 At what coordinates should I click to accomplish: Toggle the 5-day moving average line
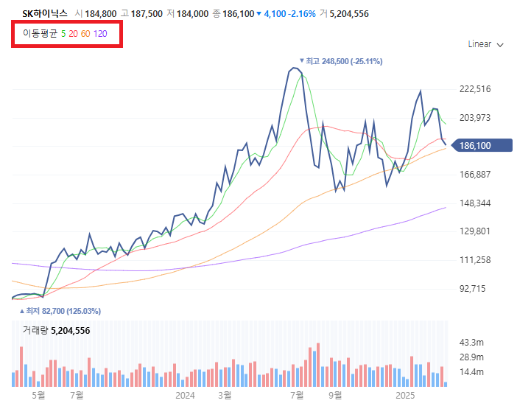point(63,34)
